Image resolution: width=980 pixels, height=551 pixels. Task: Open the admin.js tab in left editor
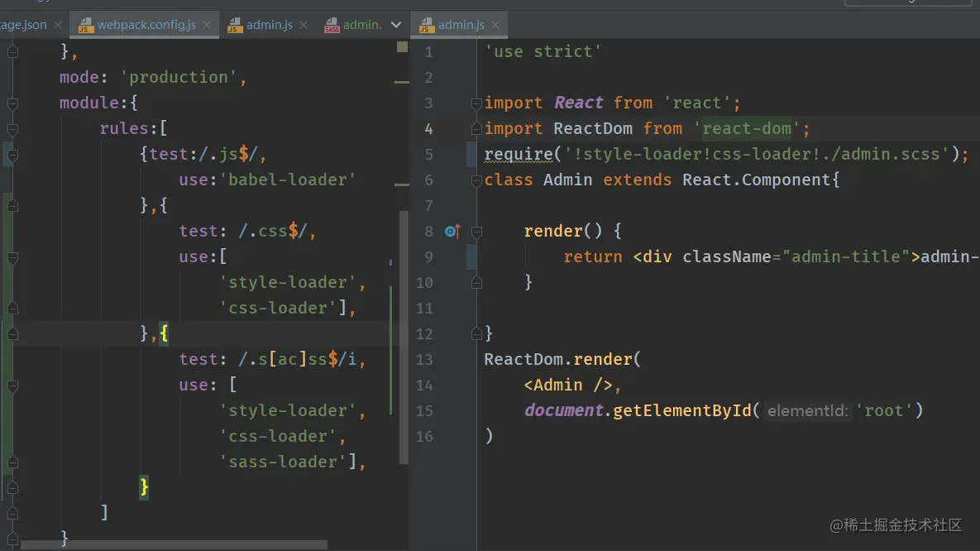(x=269, y=25)
